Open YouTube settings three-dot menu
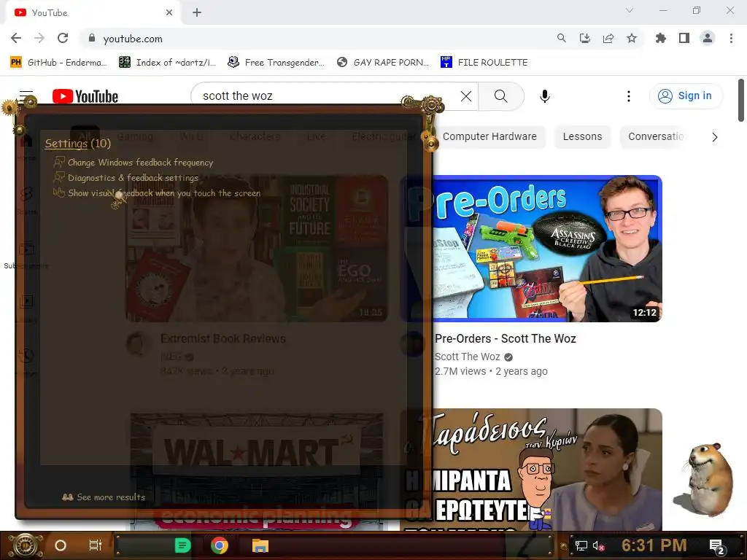Image resolution: width=747 pixels, height=560 pixels. tap(629, 96)
